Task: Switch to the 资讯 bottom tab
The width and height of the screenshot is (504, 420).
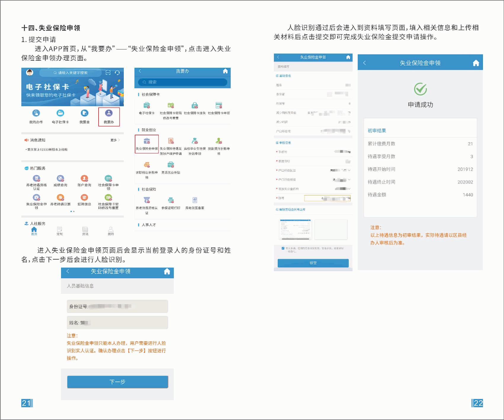Action: 85,231
